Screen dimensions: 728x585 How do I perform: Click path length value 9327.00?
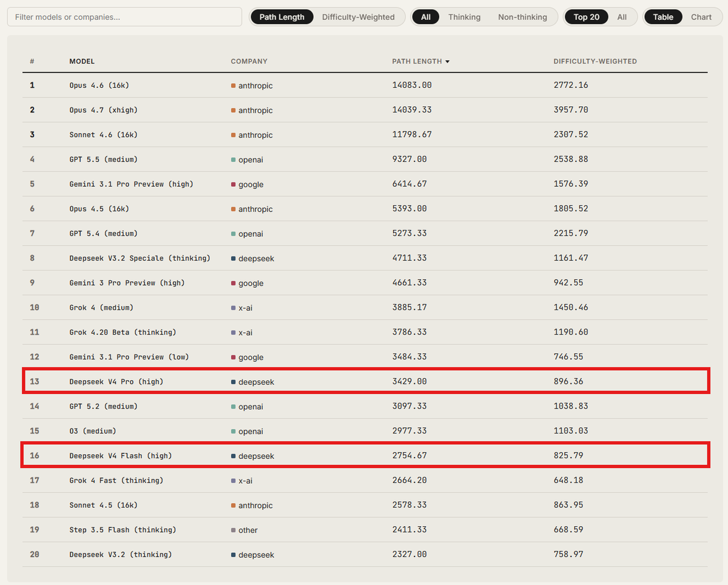[x=409, y=159]
